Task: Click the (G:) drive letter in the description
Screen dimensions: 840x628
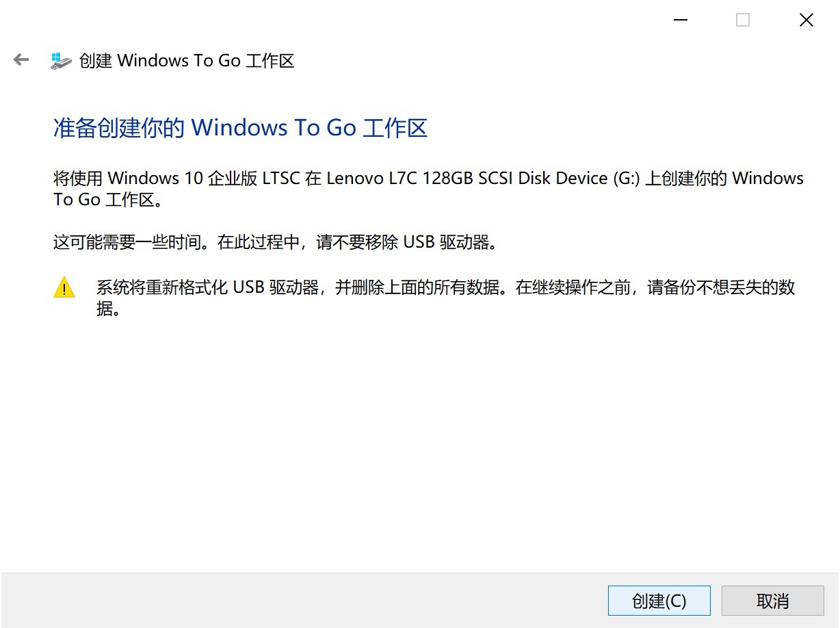Action: click(x=626, y=179)
